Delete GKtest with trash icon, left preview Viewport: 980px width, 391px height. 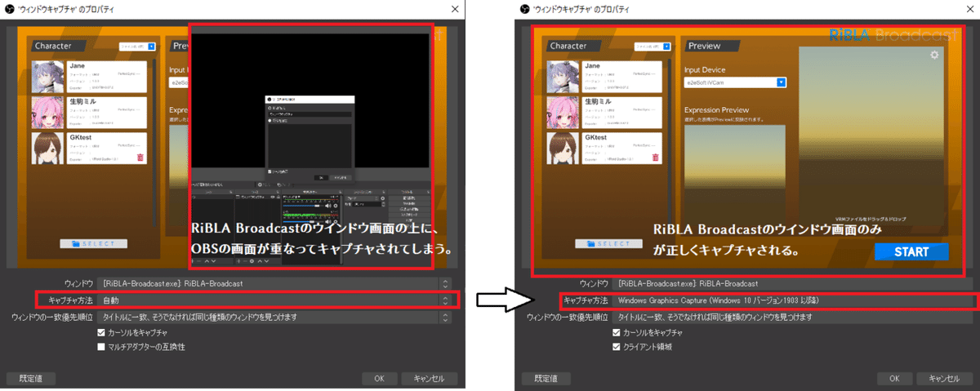tap(140, 157)
